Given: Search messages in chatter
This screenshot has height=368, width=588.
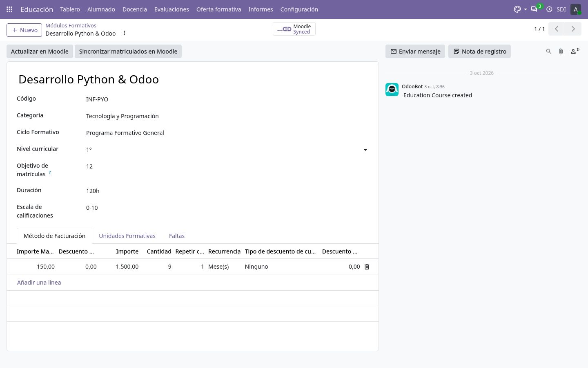Looking at the screenshot, I should [x=549, y=52].
